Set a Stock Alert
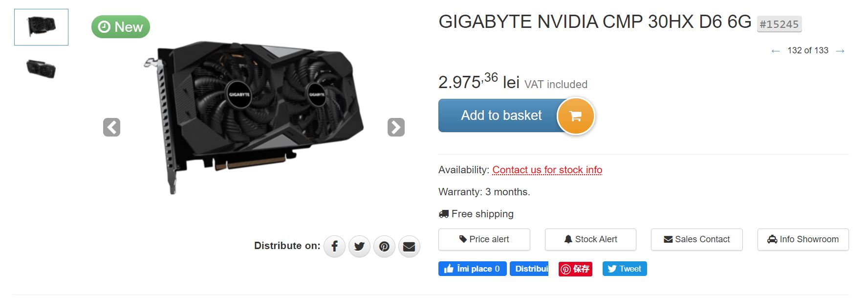This screenshot has height=298, width=868. pos(590,239)
